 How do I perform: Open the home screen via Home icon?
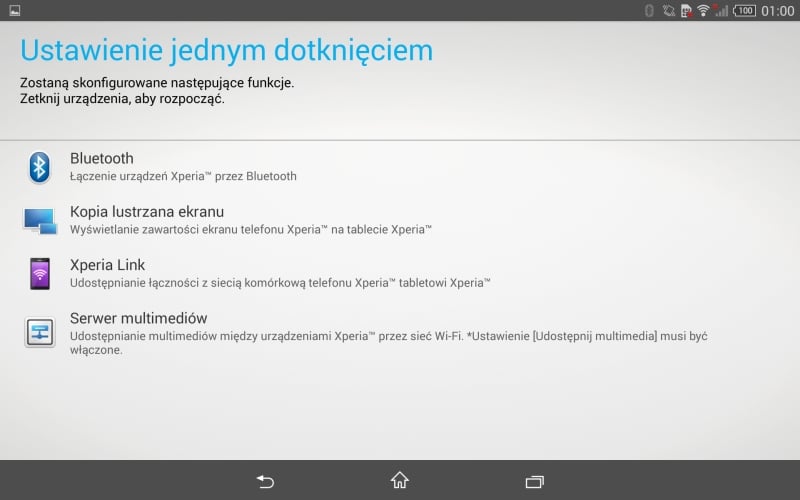[399, 480]
